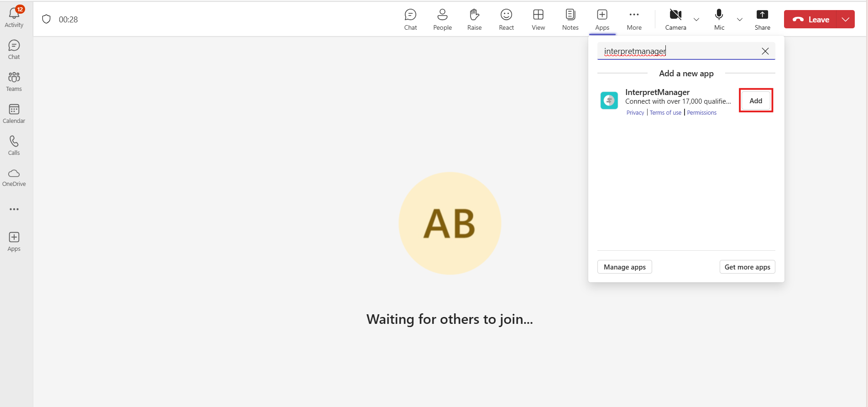Click the shield meeting security icon
Image resolution: width=868 pixels, height=407 pixels.
(x=46, y=19)
